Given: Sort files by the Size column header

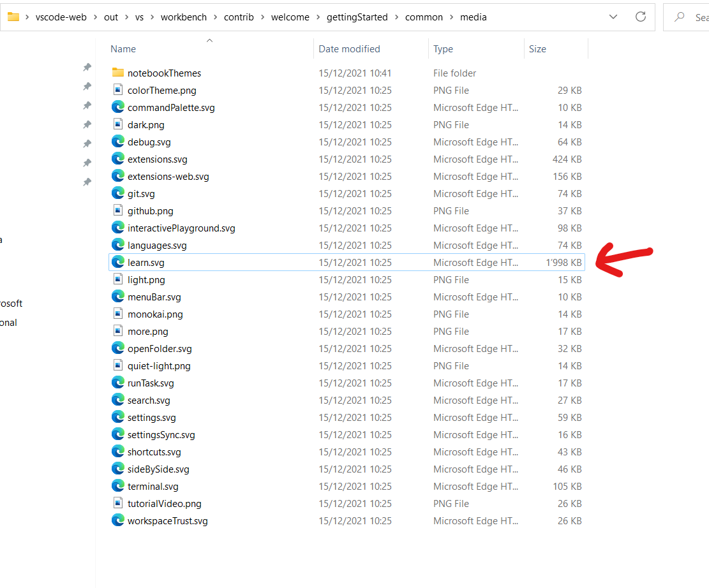Looking at the screenshot, I should pyautogui.click(x=537, y=49).
